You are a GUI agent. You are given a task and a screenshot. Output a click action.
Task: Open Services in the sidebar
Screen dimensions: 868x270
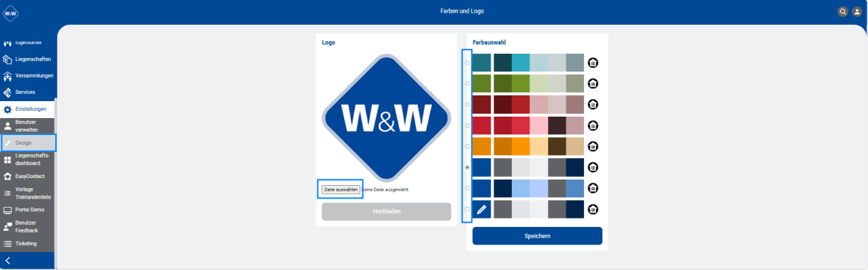tap(28, 92)
